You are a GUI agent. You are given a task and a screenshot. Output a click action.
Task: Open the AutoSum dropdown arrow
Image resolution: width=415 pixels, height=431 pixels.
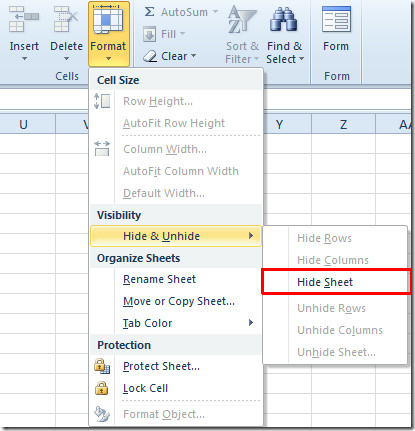215,12
